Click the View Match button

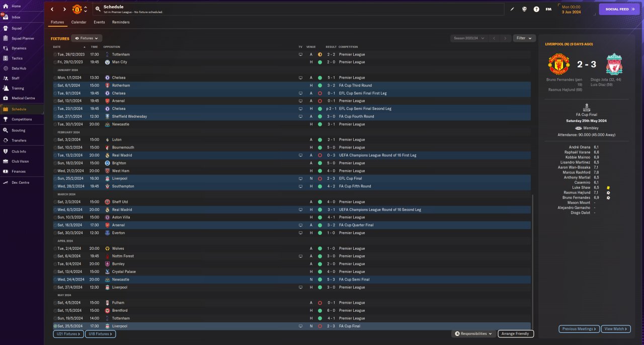tap(616, 329)
